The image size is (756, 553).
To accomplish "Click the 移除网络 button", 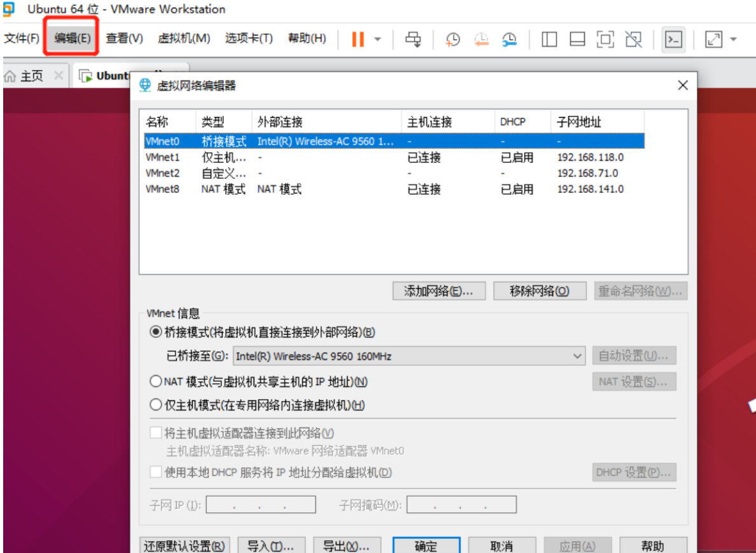I will 540,291.
